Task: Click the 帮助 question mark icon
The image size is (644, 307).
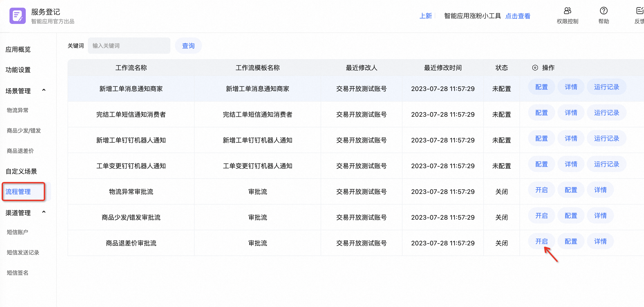Action: pos(604,11)
